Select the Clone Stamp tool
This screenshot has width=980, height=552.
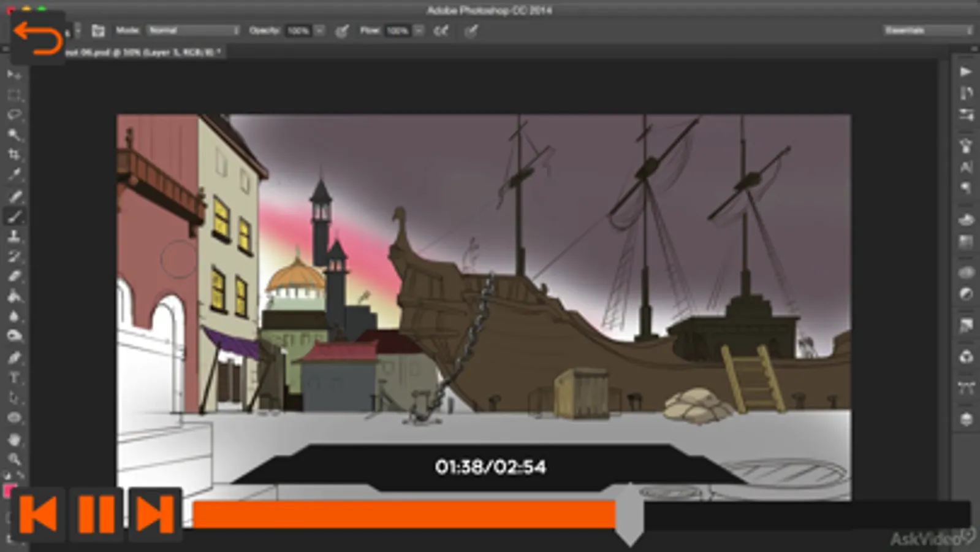14,236
